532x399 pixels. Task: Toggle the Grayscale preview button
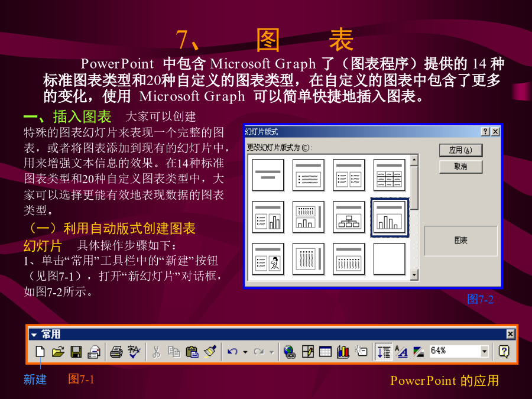tap(419, 352)
